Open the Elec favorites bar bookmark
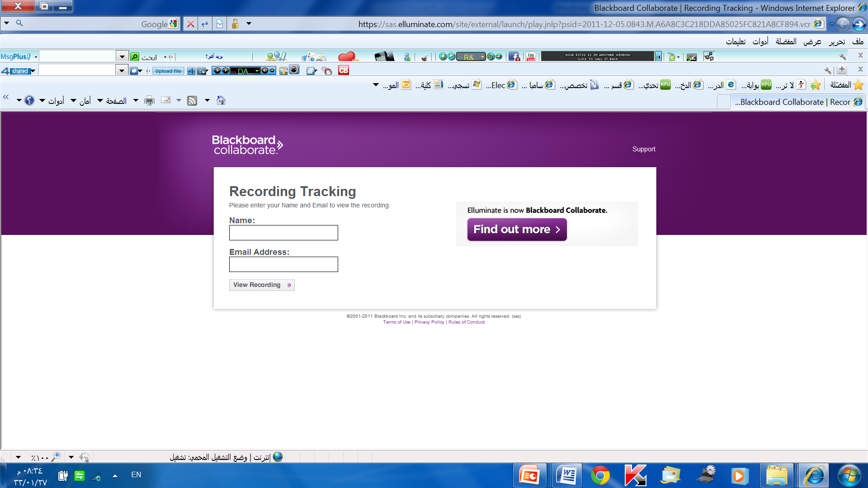 click(501, 85)
